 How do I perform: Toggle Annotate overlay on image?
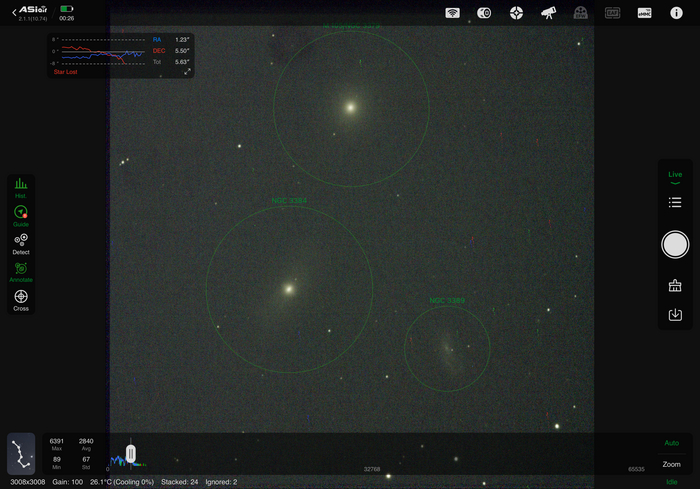point(21,271)
